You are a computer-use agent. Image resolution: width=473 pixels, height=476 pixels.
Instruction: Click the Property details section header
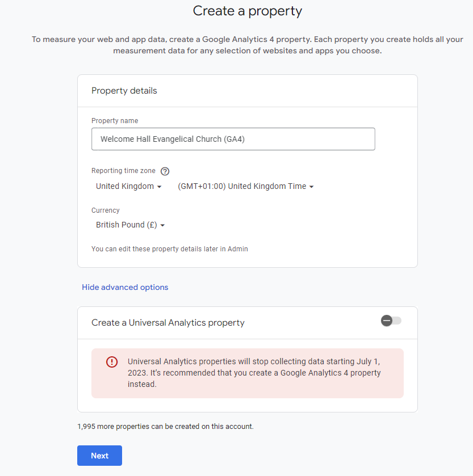click(x=124, y=90)
